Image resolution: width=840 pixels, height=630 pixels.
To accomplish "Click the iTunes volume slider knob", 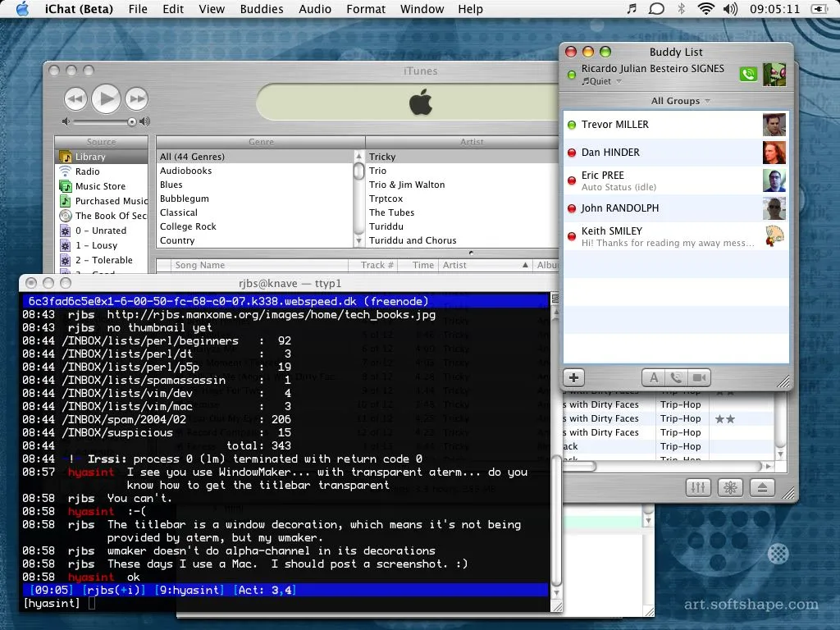I will click(132, 122).
